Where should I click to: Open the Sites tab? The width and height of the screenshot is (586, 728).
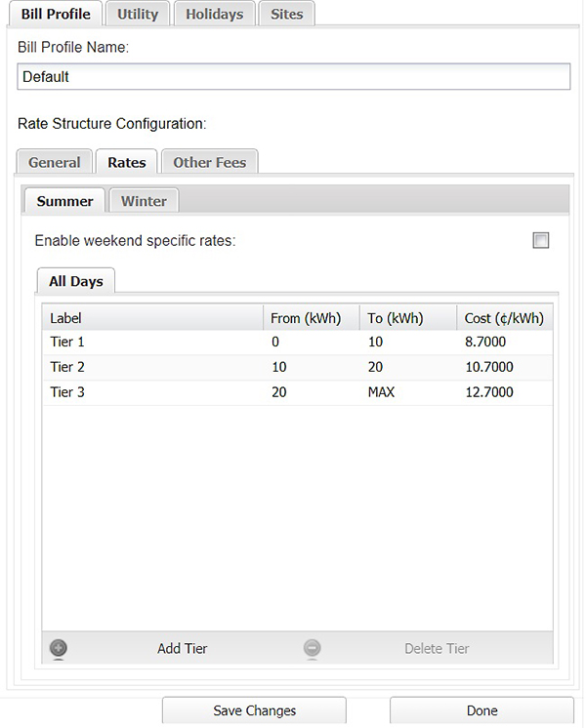(287, 14)
